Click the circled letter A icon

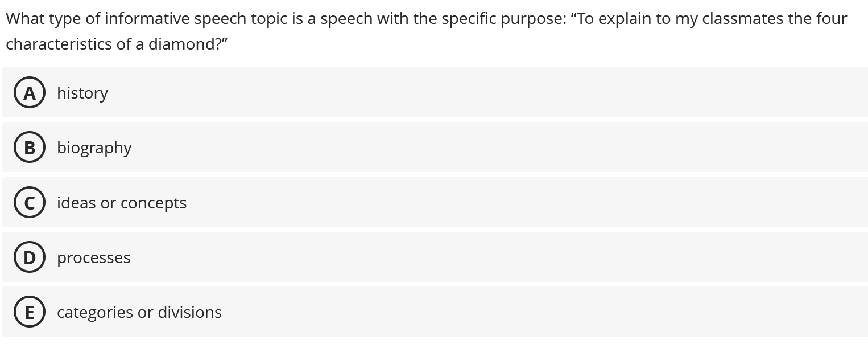[30, 92]
